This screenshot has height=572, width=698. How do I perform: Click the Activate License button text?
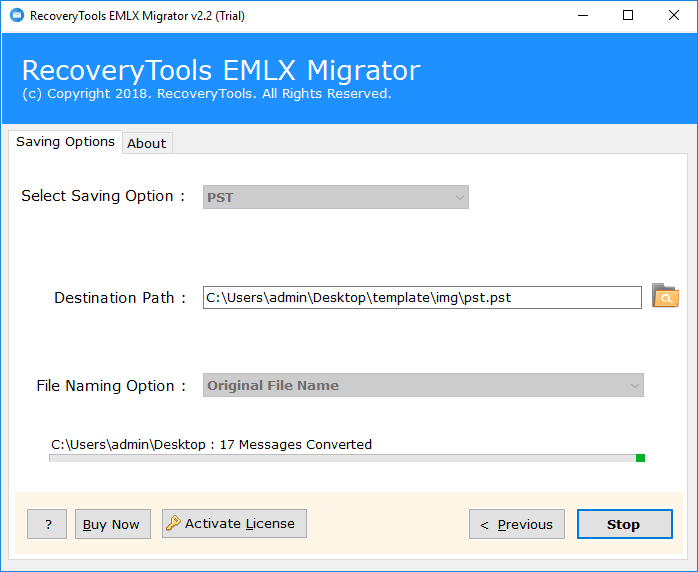point(240,523)
